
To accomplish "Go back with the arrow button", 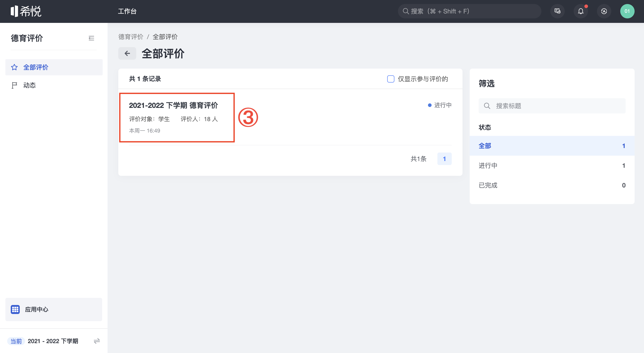I will (127, 53).
